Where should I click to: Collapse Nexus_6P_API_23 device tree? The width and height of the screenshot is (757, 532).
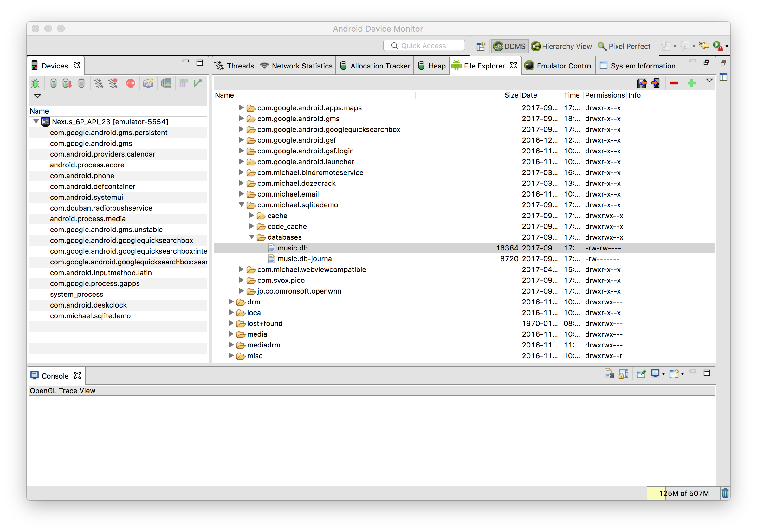(x=36, y=122)
